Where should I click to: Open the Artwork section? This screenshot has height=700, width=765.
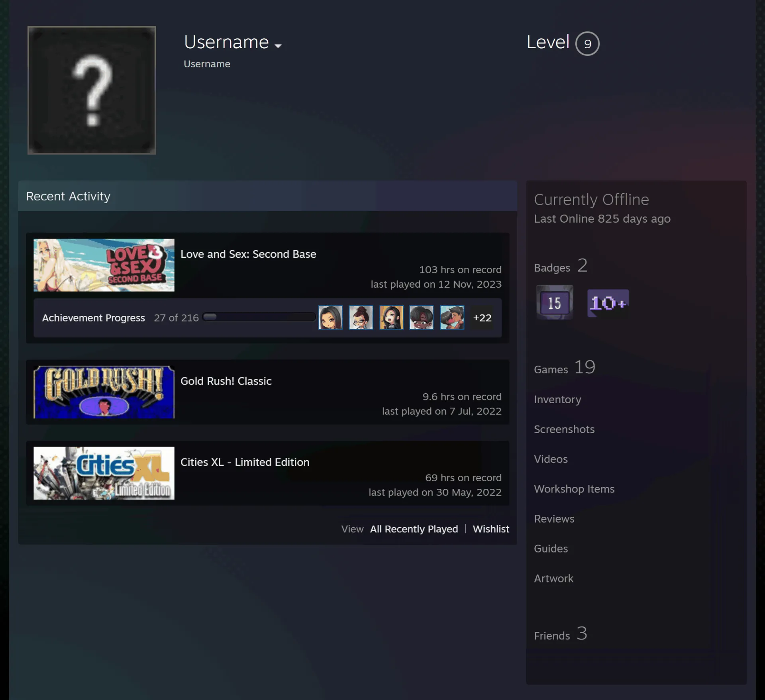tap(553, 579)
